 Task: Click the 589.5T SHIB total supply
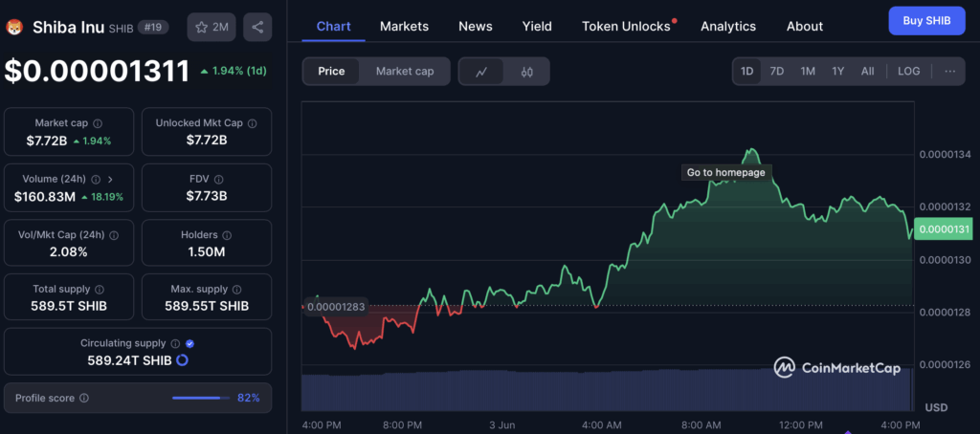coord(69,306)
